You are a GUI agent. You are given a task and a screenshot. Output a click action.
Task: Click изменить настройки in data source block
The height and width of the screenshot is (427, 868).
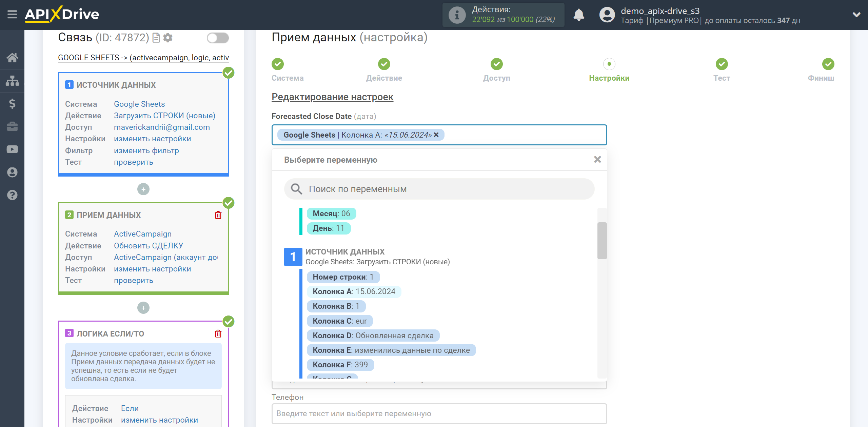pos(153,139)
